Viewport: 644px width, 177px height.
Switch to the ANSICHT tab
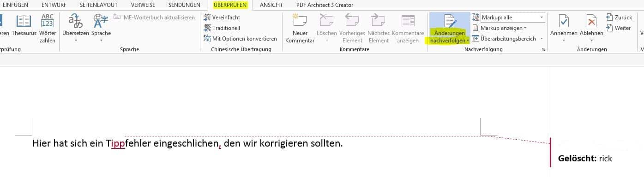coord(271,5)
